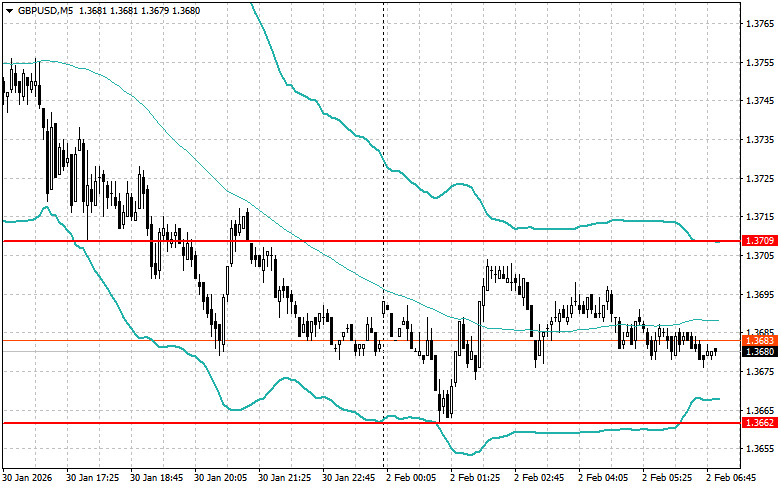This screenshot has height=489, width=781.
Task: Click the 30 Jan 21:25 time label
Action: [284, 478]
